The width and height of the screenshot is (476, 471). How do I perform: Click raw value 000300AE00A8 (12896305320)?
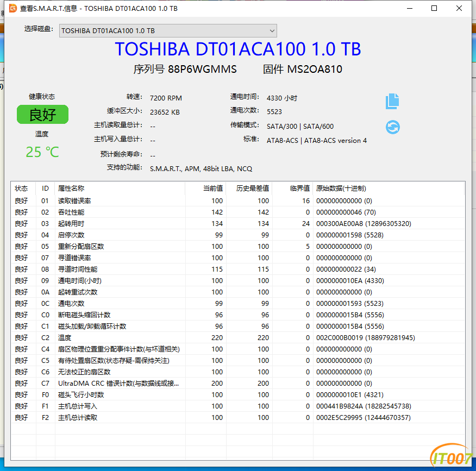pos(364,224)
